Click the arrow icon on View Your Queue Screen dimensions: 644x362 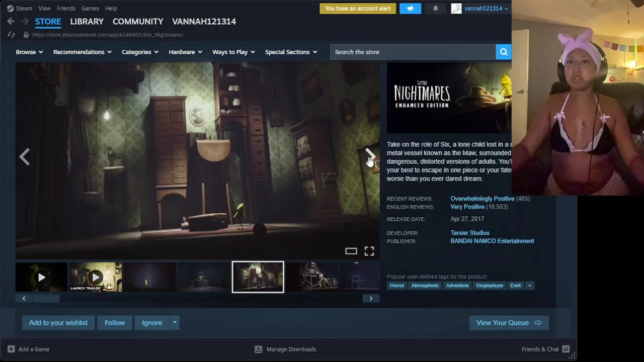[x=538, y=323]
